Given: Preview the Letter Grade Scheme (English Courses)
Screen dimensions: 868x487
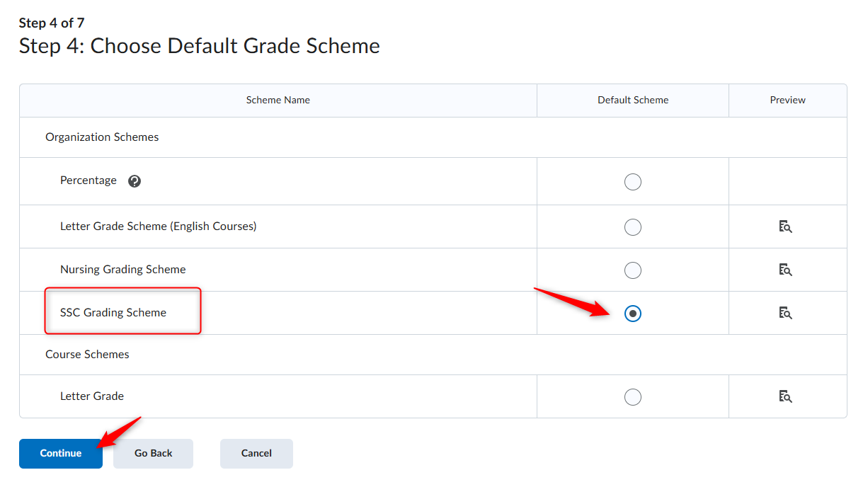Looking at the screenshot, I should click(x=785, y=227).
